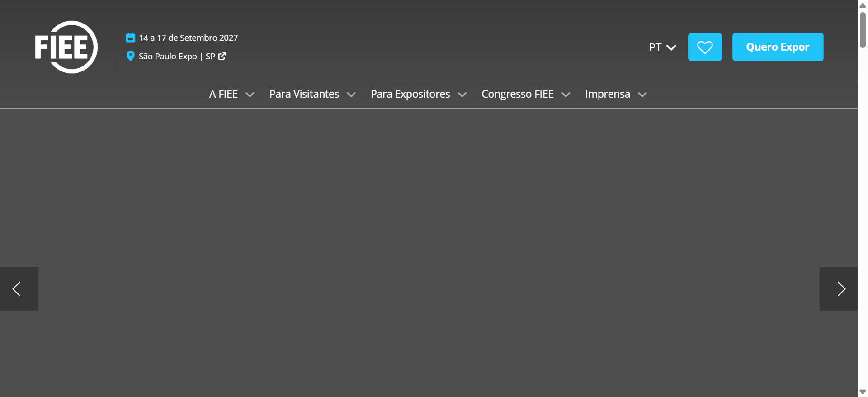Expand the chevron next to Congresso FIEE
This screenshot has width=868, height=397.
click(566, 95)
